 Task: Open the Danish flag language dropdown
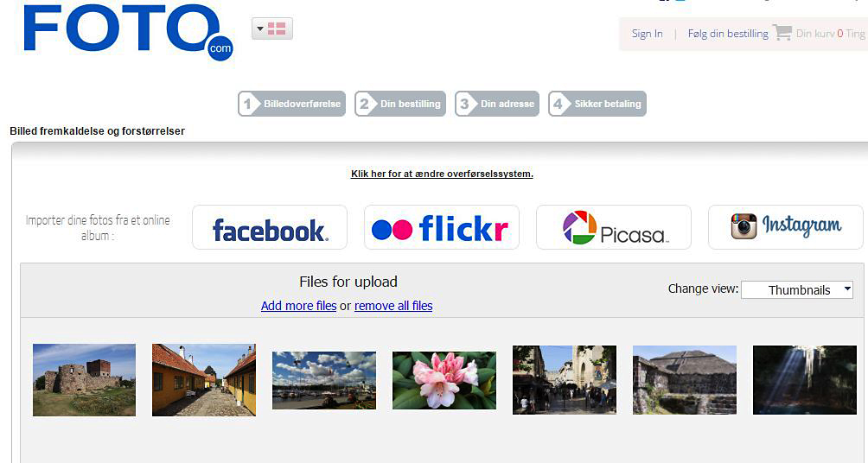click(271, 29)
